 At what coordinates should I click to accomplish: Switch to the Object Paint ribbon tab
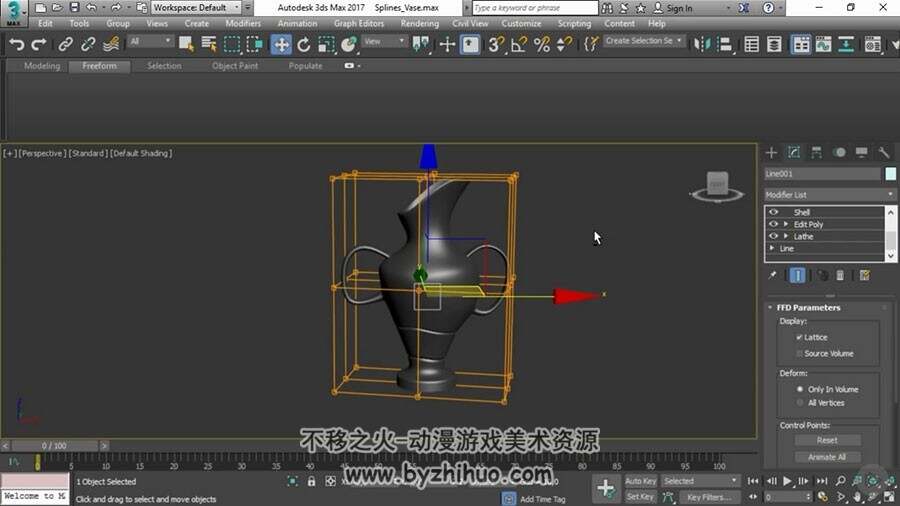[235, 66]
